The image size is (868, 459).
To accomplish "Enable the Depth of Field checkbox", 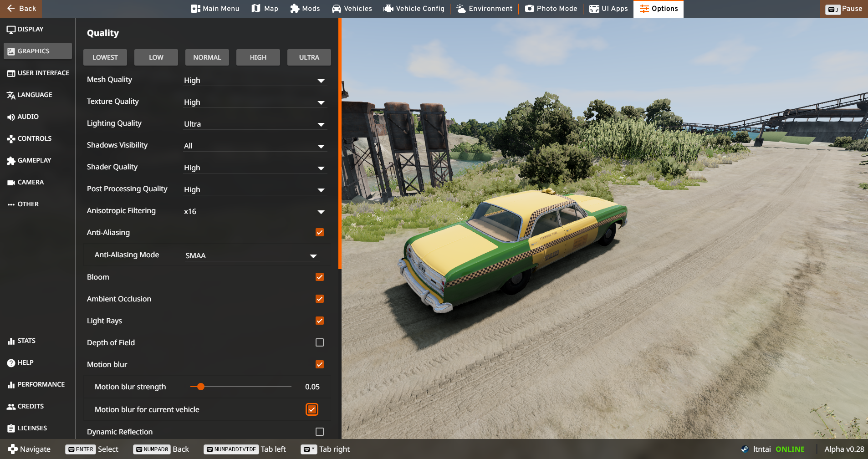I will tap(320, 342).
